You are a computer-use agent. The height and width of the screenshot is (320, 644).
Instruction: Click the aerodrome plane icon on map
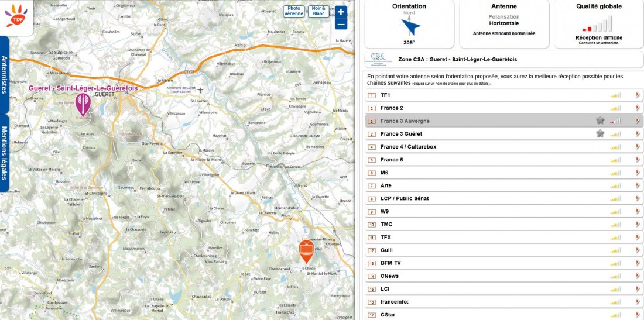pyautogui.click(x=200, y=90)
